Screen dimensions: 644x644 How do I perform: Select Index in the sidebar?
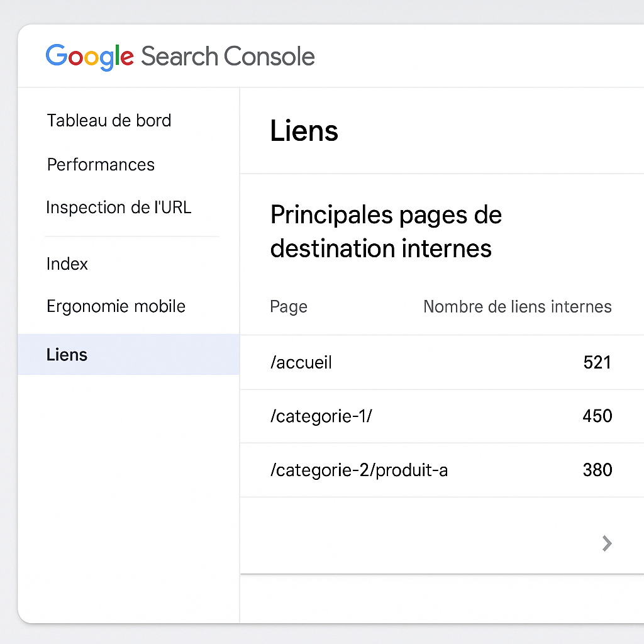(67, 264)
